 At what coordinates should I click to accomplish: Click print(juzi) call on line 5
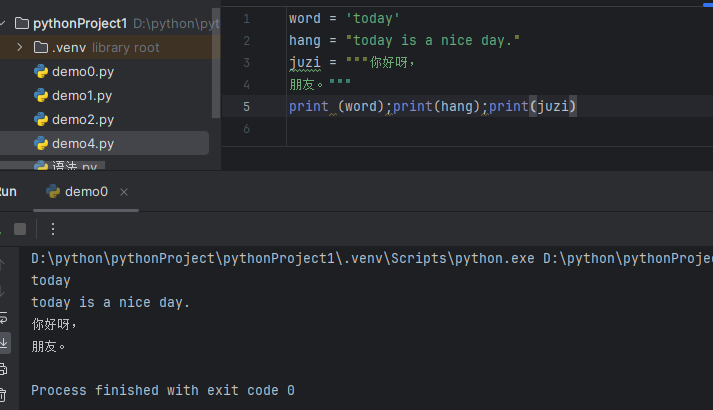(x=532, y=106)
